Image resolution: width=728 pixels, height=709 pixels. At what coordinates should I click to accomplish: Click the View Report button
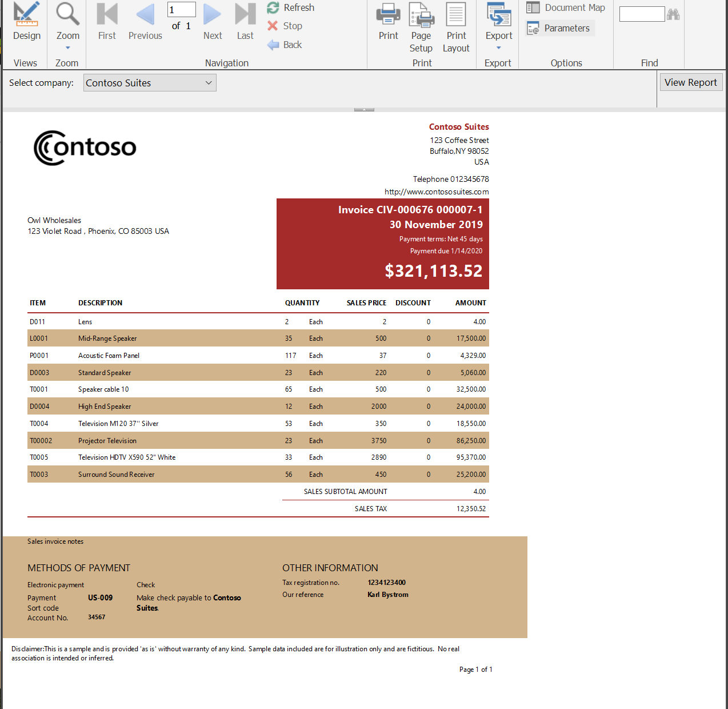[690, 82]
